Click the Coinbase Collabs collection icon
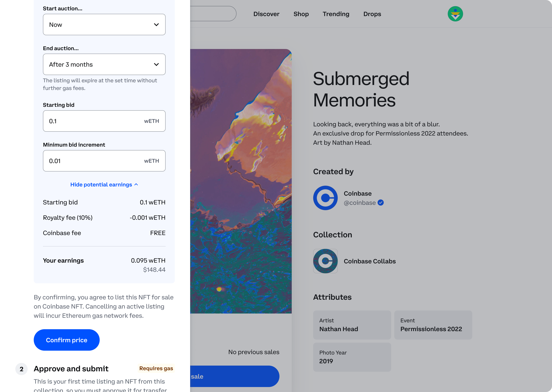Viewport: 552px width, 392px height. click(325, 261)
